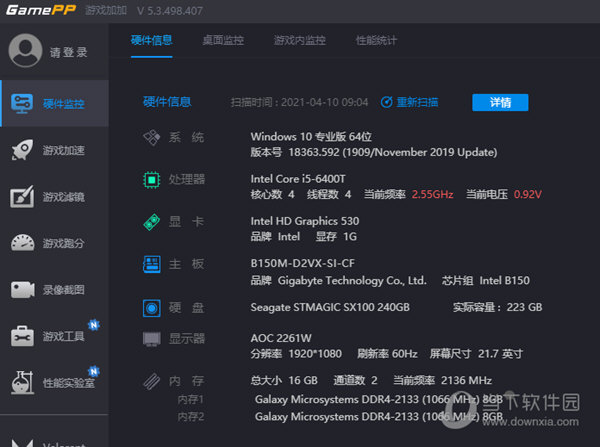600x447 pixels.
Task: Switch to the 游戏内监控 tab
Action: [300, 40]
